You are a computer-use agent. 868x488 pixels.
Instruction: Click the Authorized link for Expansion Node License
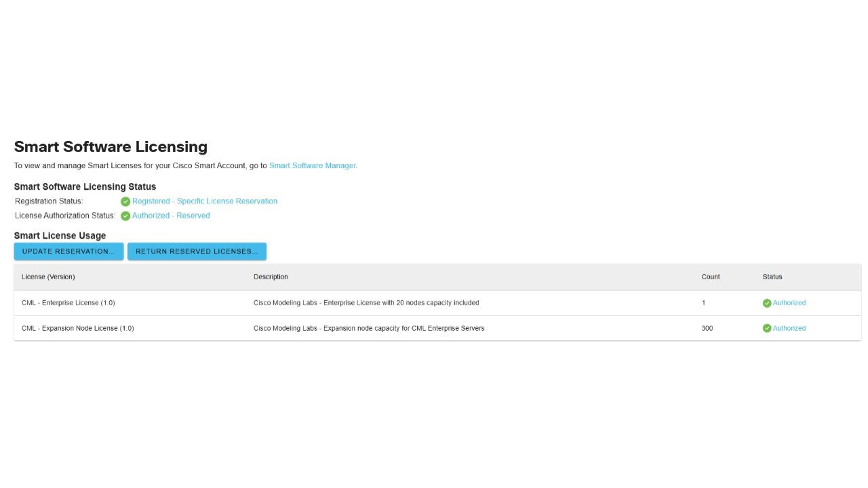(789, 328)
